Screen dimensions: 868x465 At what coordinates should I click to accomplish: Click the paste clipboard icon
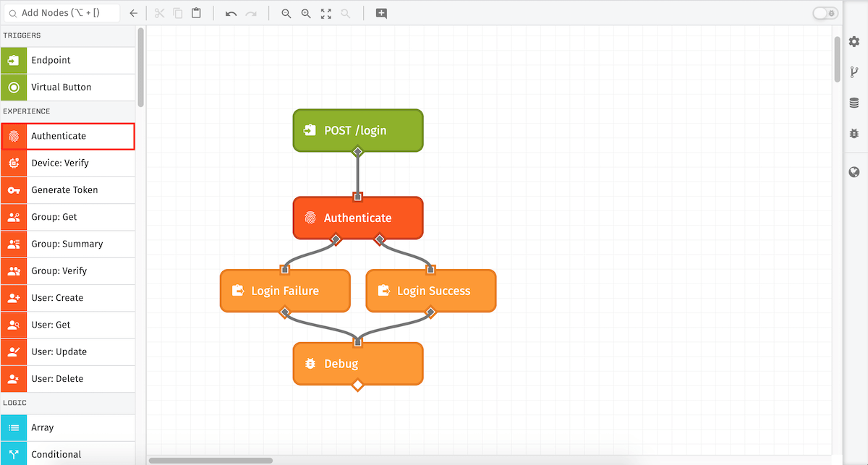(197, 13)
